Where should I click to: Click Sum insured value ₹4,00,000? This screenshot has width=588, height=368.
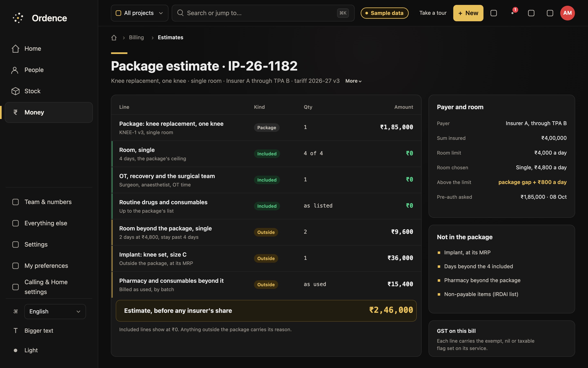click(x=554, y=138)
